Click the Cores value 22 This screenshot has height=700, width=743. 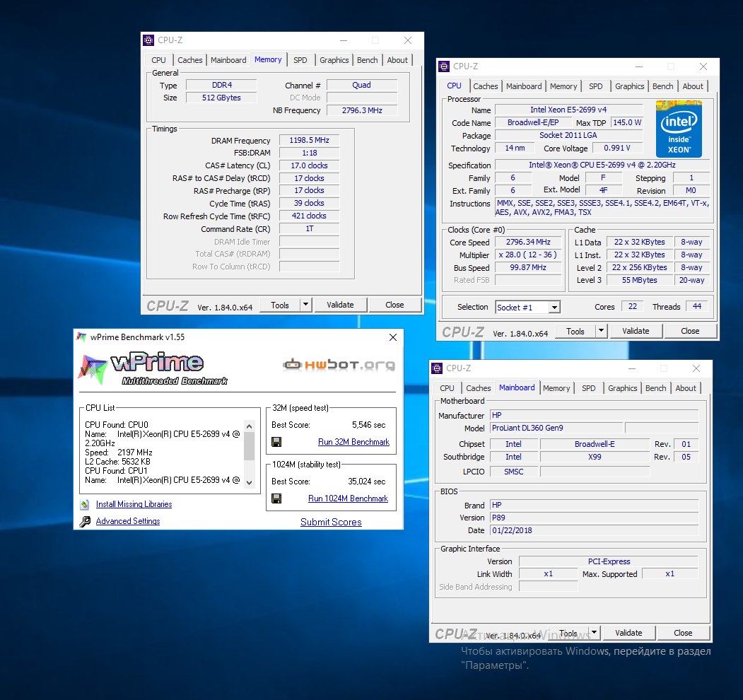click(632, 307)
